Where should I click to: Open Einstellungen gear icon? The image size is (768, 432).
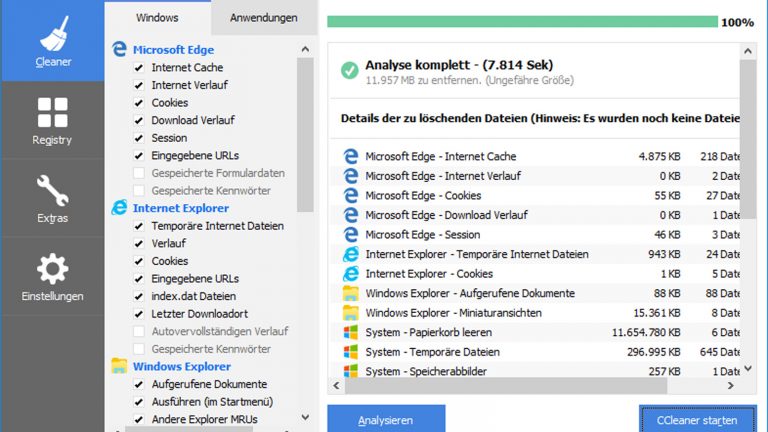(x=52, y=268)
